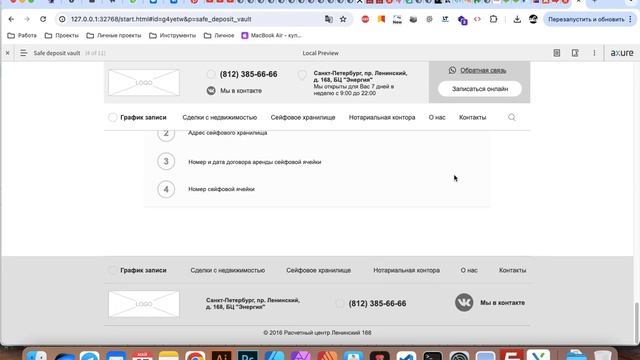640x360 pixels.
Task: Open 'Нотариальная контора' in the top navigation
Action: (382, 118)
